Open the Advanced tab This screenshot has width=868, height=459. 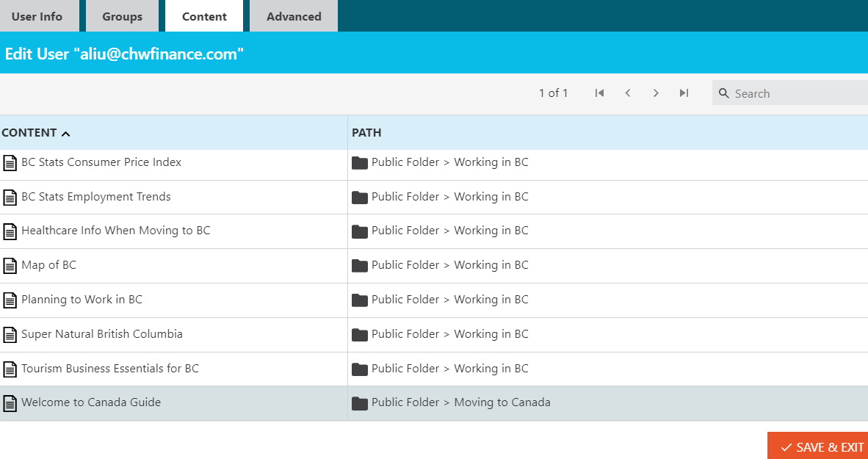tap(294, 16)
